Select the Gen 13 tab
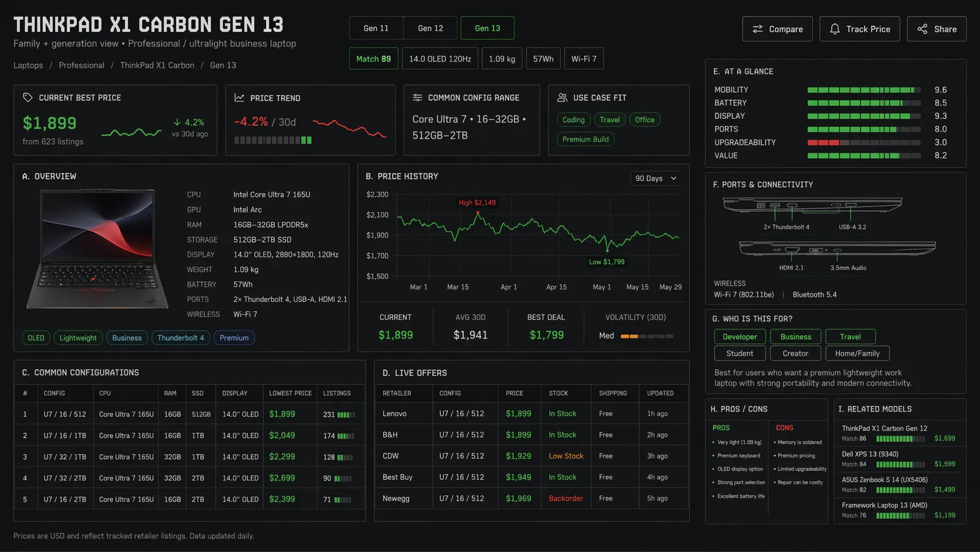The image size is (980, 552). tap(488, 28)
